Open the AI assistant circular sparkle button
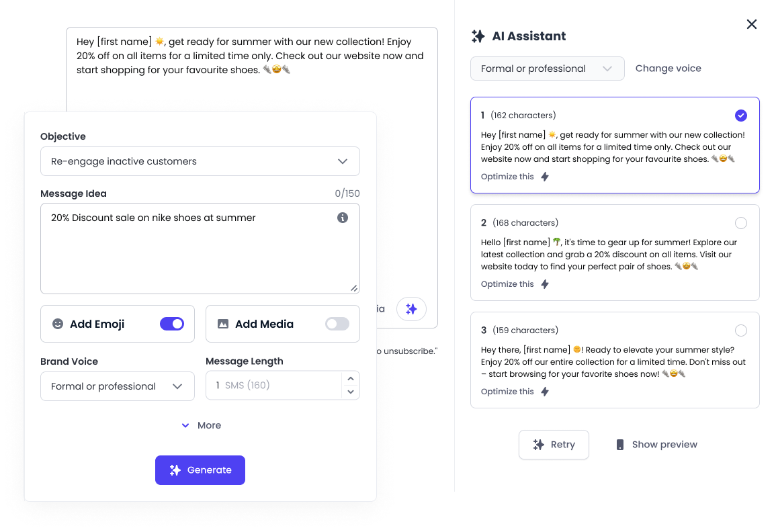776x532 pixels. click(411, 308)
